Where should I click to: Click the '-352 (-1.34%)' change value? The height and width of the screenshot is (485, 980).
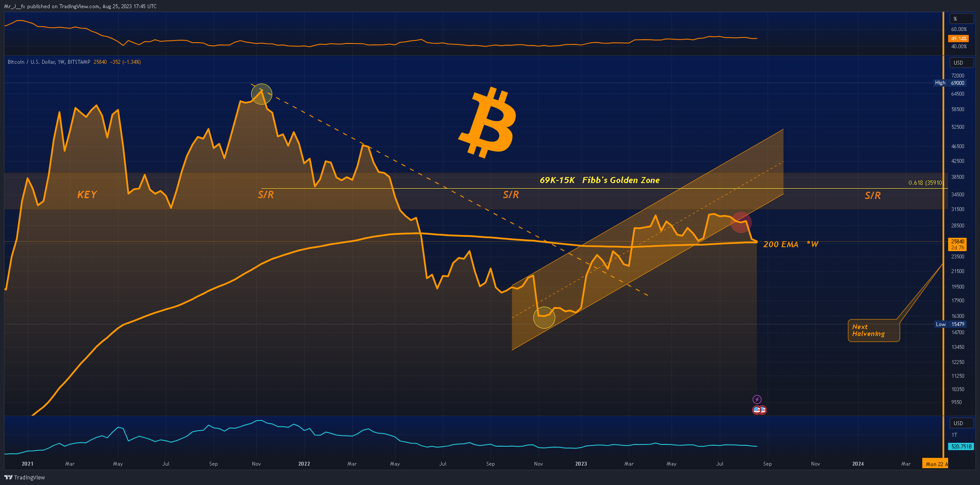125,62
